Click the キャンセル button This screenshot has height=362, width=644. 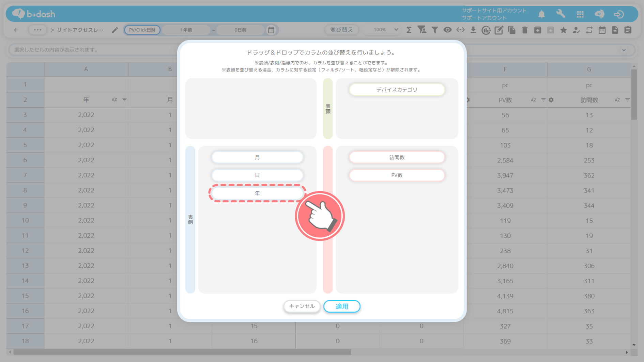point(302,306)
